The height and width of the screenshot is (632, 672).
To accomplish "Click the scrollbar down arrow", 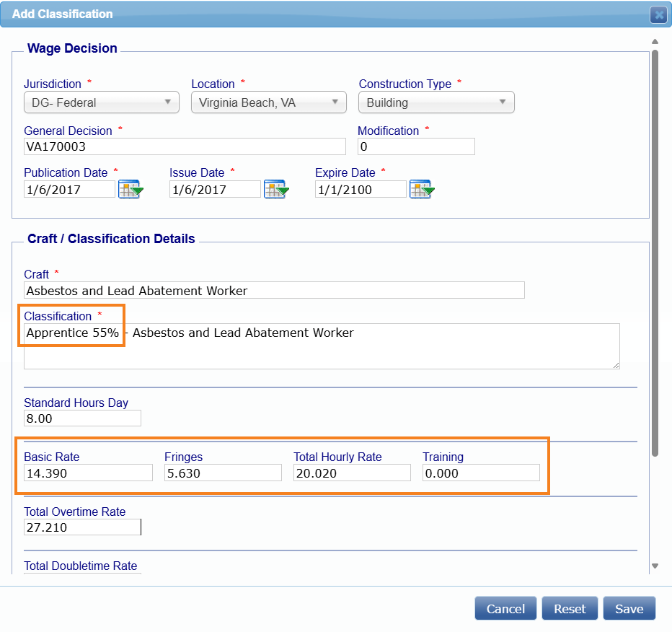I will 655,566.
